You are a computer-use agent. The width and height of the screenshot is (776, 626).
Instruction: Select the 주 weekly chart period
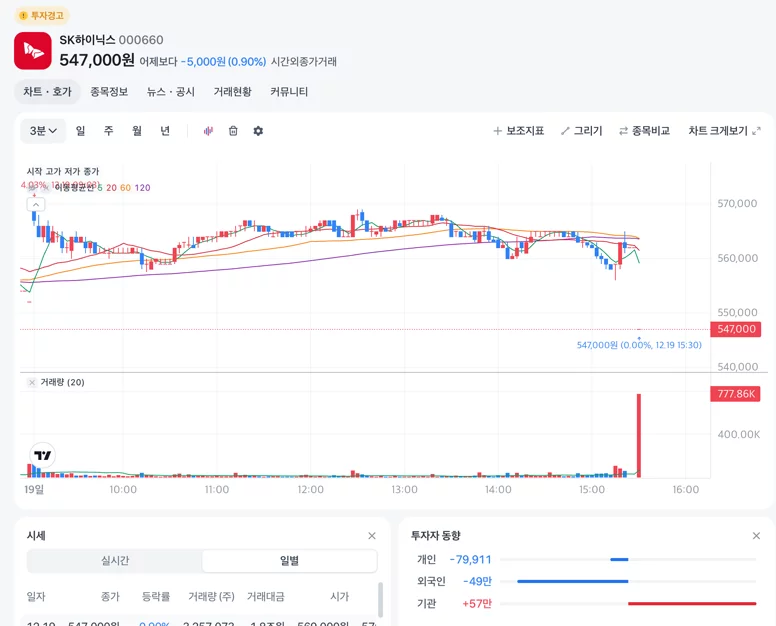(108, 131)
